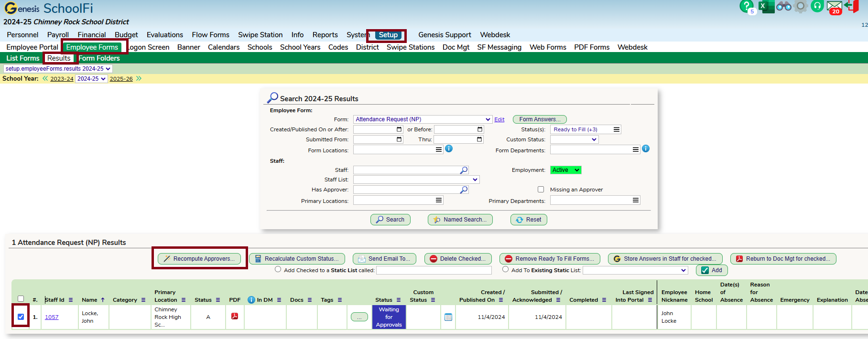The height and width of the screenshot is (339, 868).
Task: Open Docs column menu icon
Action: pyautogui.click(x=310, y=300)
